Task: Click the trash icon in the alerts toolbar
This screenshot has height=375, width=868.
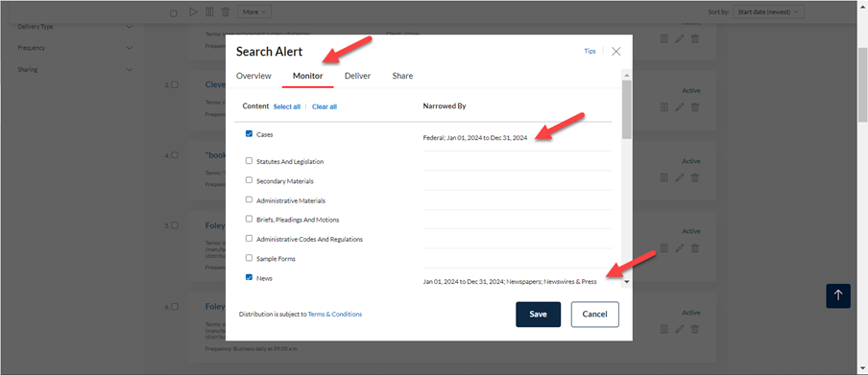Action: point(226,12)
